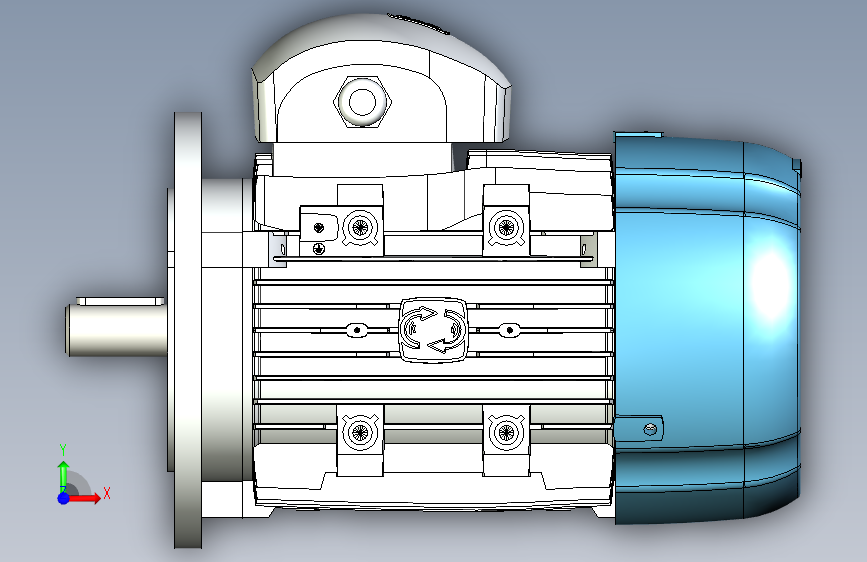Select the small screw on upper-left plate
The width and height of the screenshot is (867, 562).
[318, 227]
